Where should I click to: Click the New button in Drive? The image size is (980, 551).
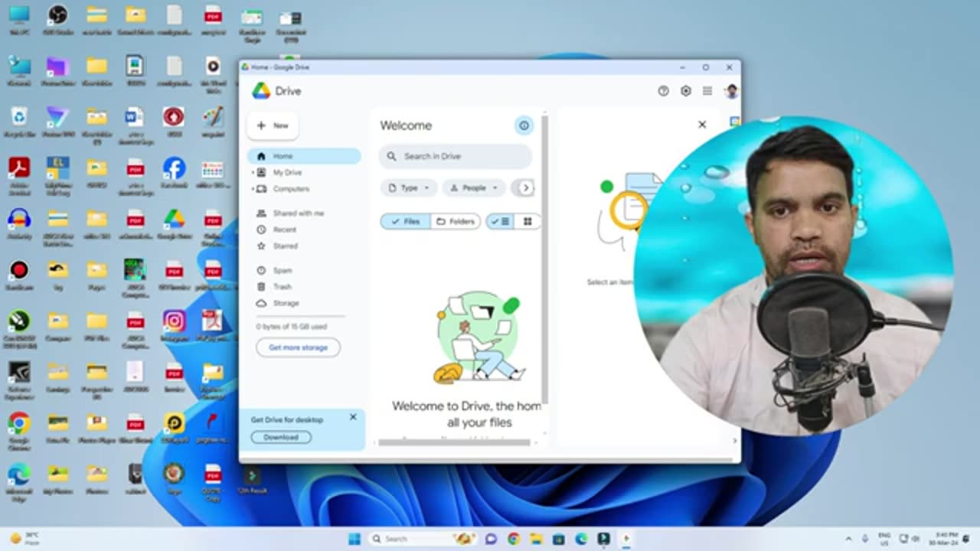273,126
